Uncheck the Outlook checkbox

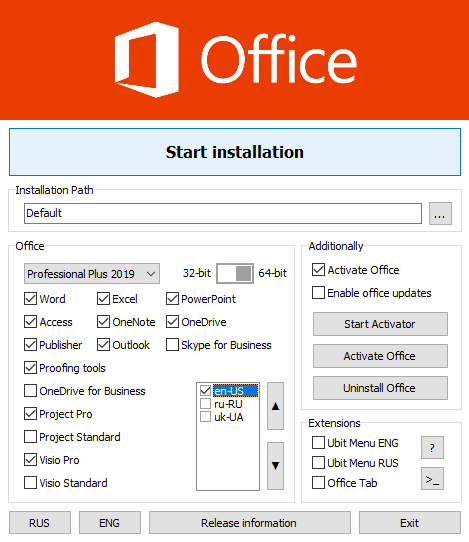pos(103,345)
